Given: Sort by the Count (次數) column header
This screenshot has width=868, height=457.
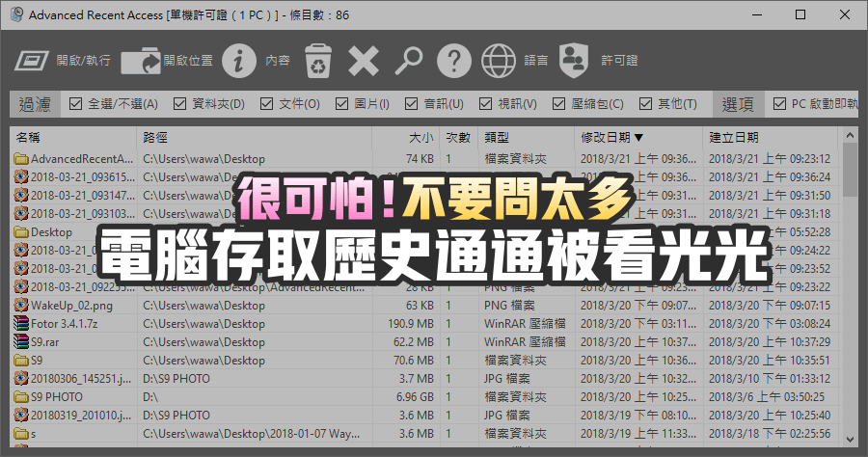Looking at the screenshot, I should click(458, 137).
